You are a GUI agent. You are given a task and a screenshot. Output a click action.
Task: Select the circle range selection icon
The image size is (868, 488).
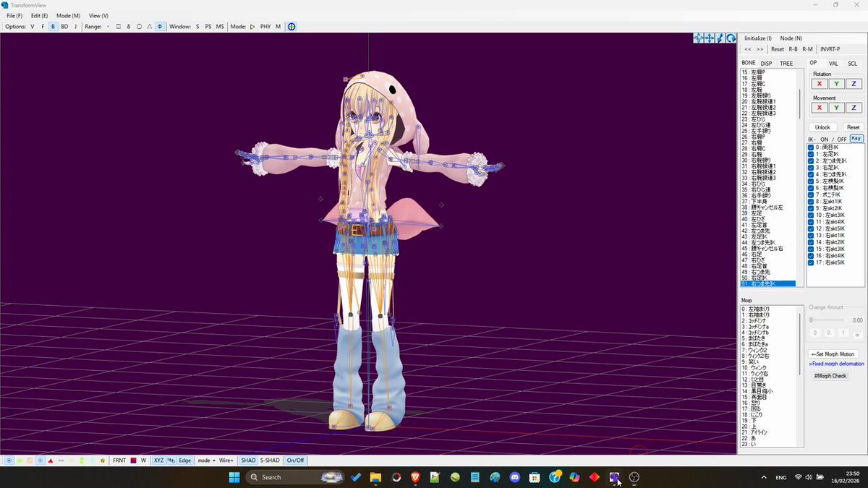coord(139,27)
